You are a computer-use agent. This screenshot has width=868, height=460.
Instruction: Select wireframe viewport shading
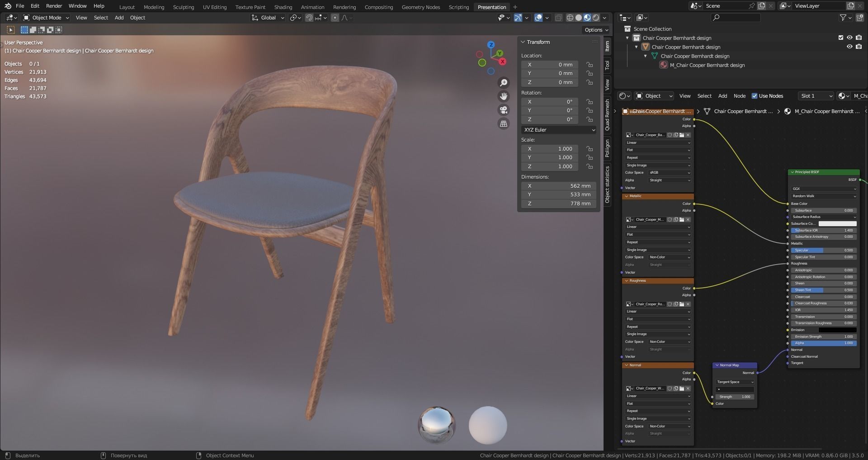coord(570,18)
